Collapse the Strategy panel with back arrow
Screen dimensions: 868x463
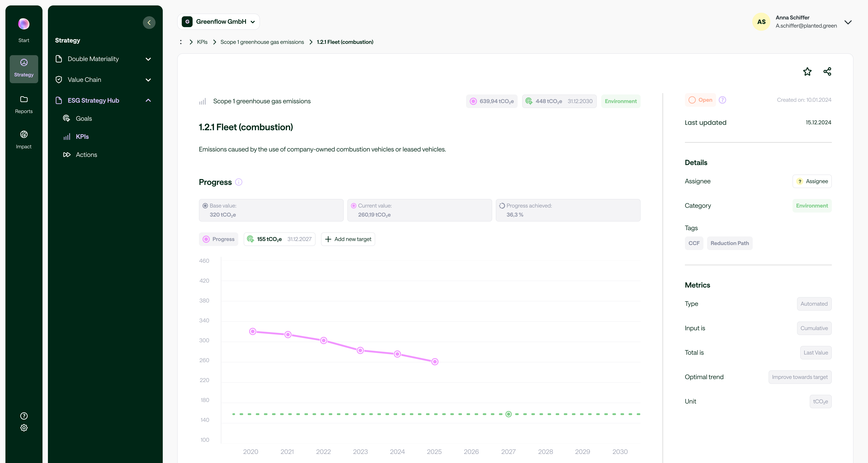(149, 23)
